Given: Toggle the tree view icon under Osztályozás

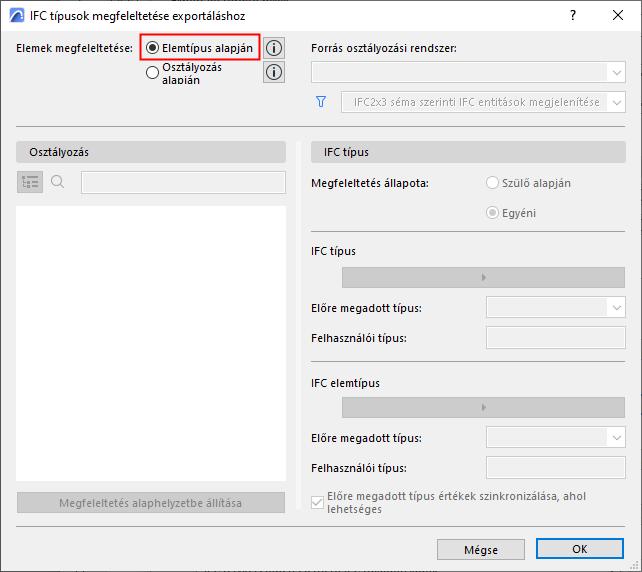Looking at the screenshot, I should coord(30,182).
